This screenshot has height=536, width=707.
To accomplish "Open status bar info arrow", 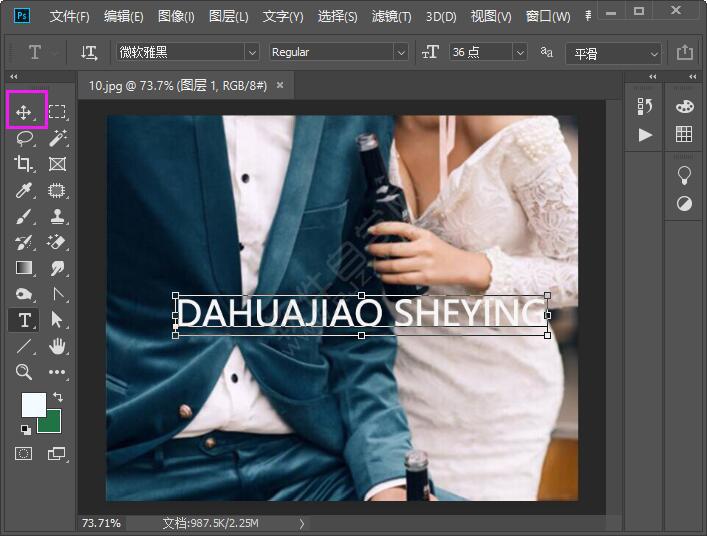I will coord(302,523).
